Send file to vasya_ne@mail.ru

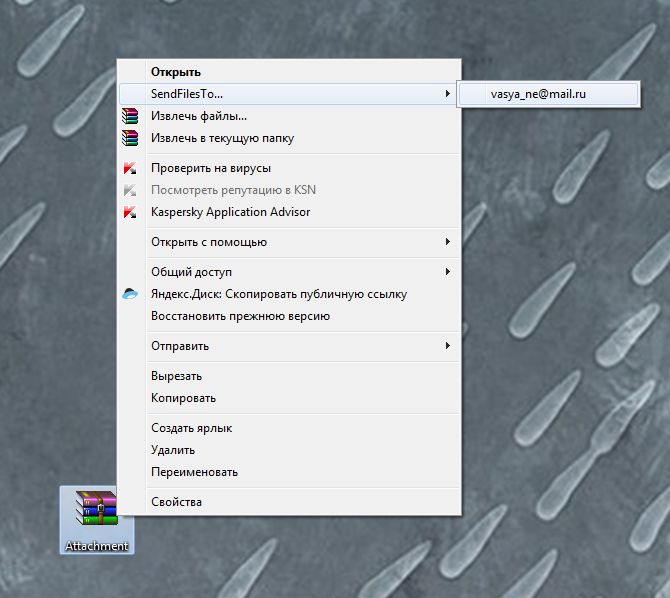click(549, 94)
